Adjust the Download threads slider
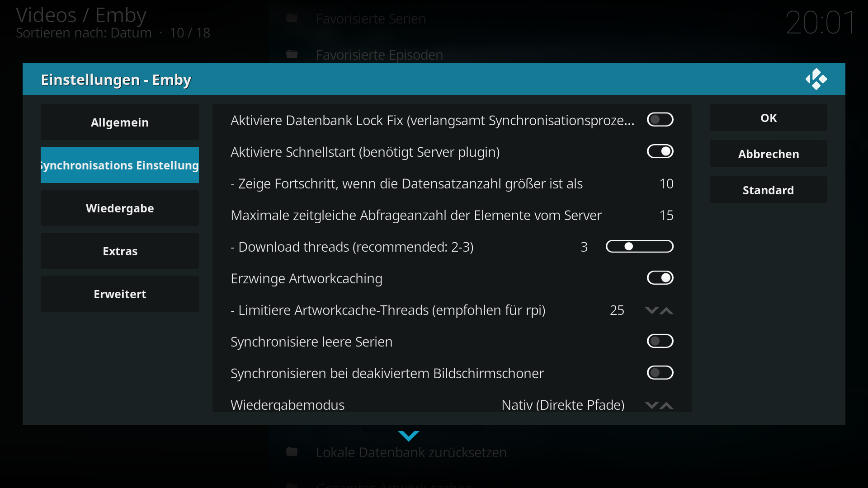This screenshot has height=488, width=868. click(x=640, y=246)
